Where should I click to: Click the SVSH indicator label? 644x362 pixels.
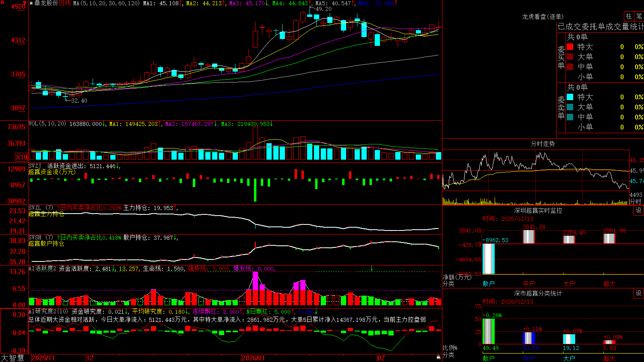point(41,237)
